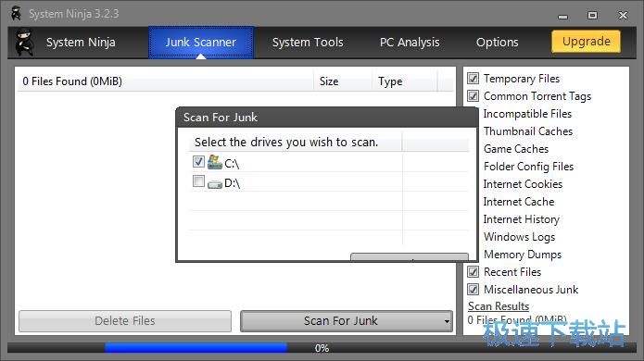The height and width of the screenshot is (361, 644).
Task: Go to the PC Analysis tab
Action: [x=410, y=43]
